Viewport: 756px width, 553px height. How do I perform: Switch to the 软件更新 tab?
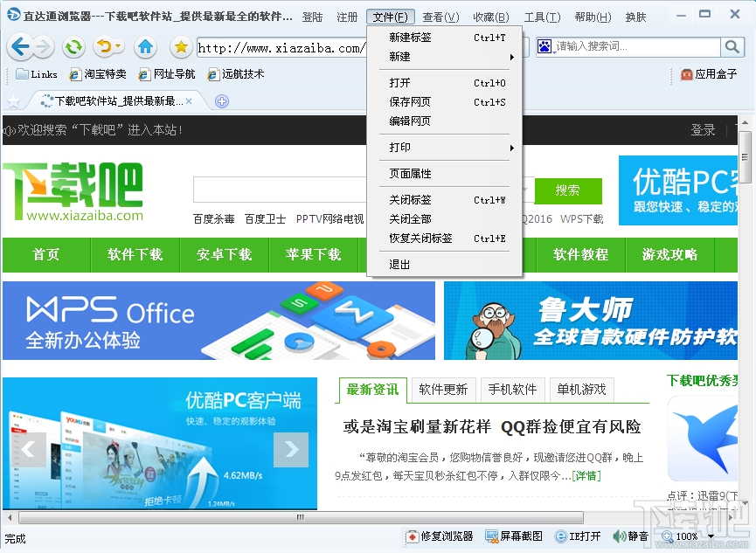point(443,390)
